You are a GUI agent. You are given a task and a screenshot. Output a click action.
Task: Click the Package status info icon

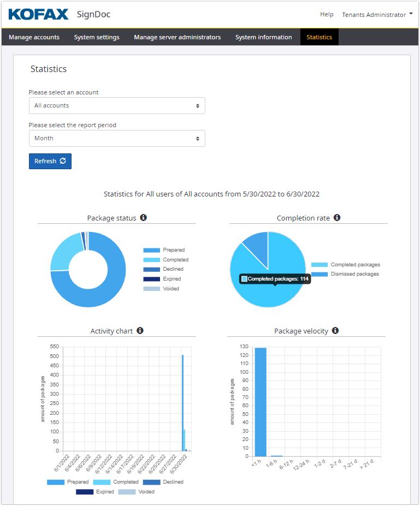[x=143, y=218]
